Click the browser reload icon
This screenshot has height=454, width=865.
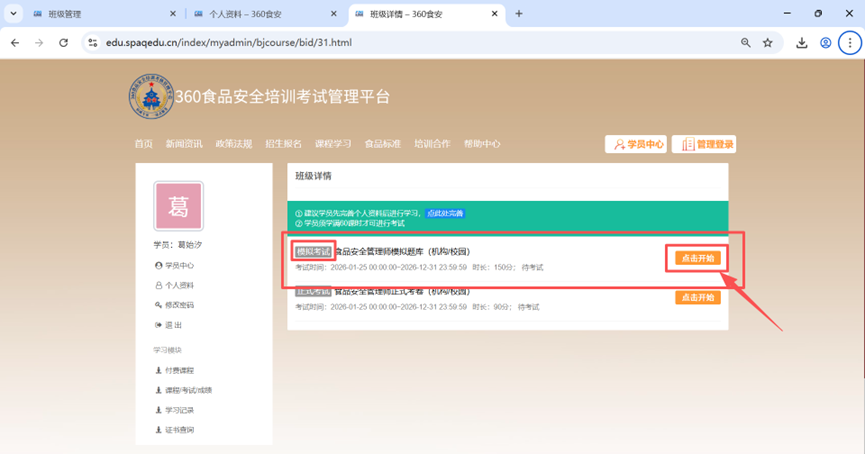(64, 43)
